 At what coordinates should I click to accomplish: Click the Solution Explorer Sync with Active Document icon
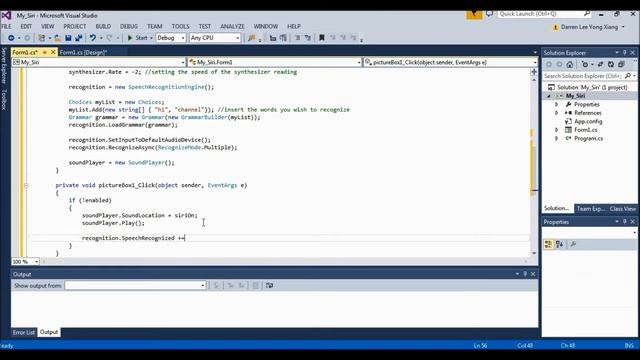(600, 64)
